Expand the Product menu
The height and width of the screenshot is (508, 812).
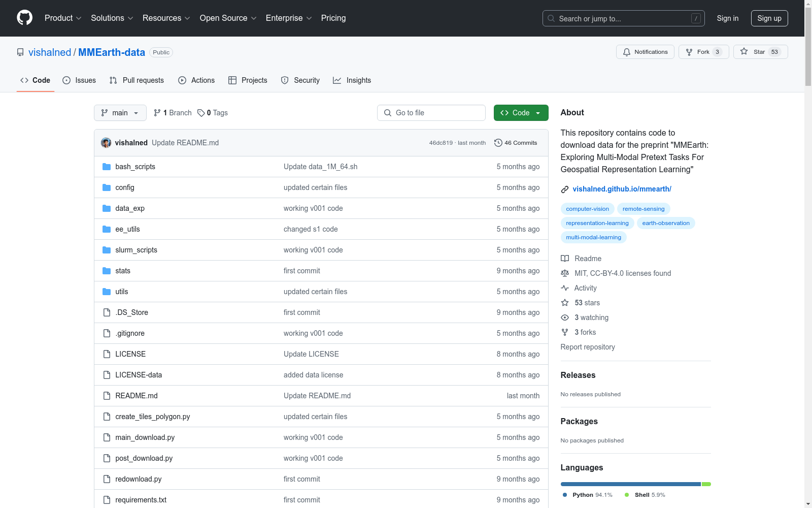[62, 18]
